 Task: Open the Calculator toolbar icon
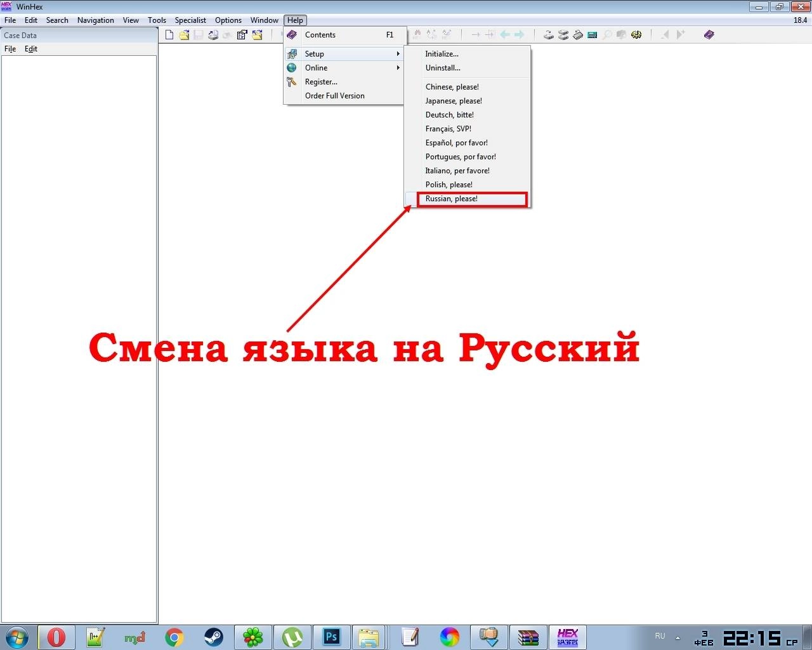pyautogui.click(x=593, y=35)
